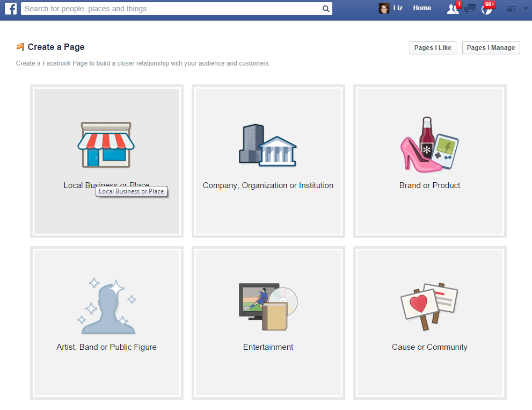
Task: Open Liz's profile from top bar
Action: [391, 8]
